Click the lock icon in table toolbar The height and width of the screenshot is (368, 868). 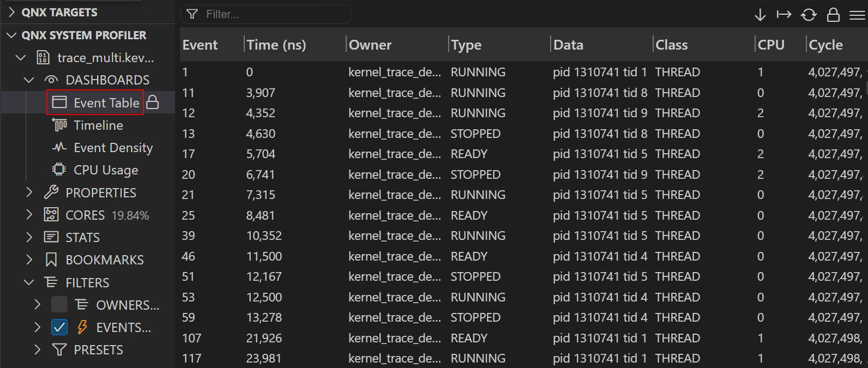(833, 15)
